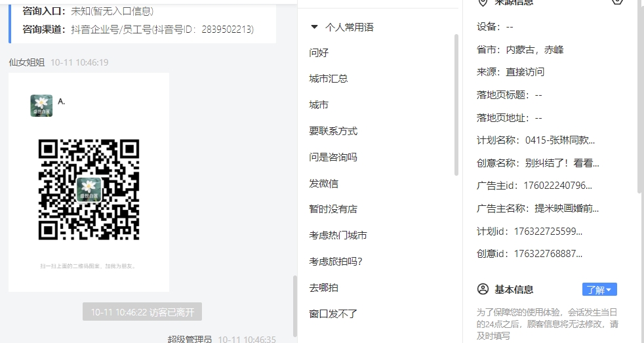The image size is (644, 343).
Task: Click 广告主名称 提米映画婚前 entry
Action: pyautogui.click(x=538, y=209)
